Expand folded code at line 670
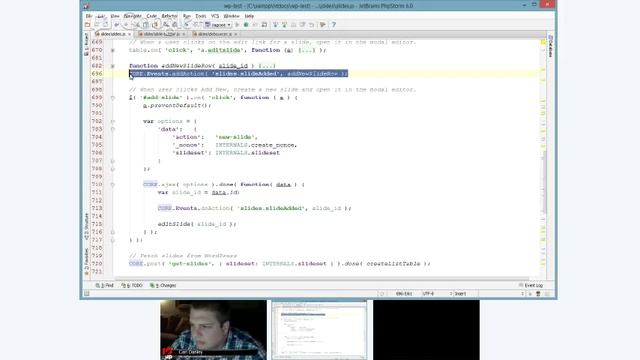The image size is (640, 360). click(113, 50)
